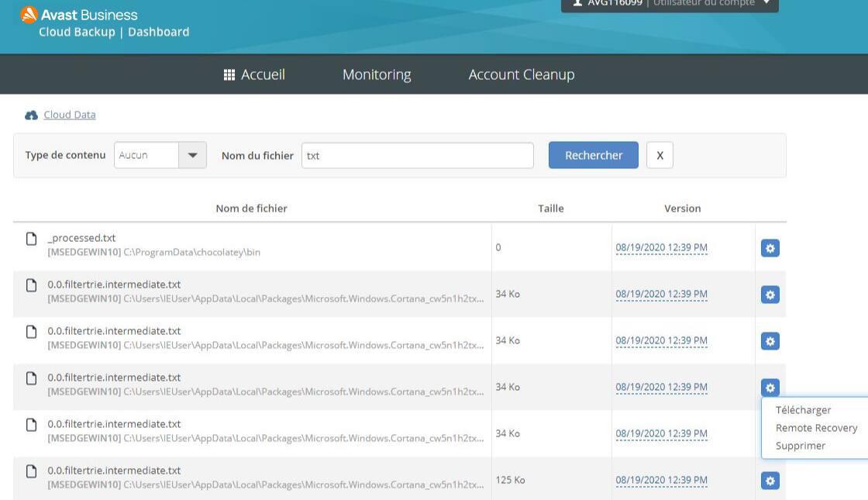Clear the search with the X button
The image size is (868, 500).
click(660, 155)
